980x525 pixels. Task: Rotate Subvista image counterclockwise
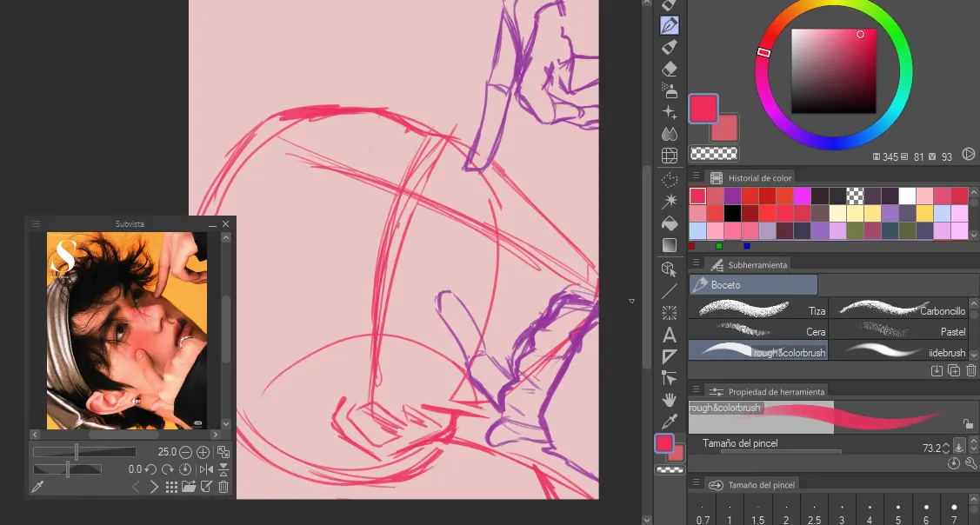click(150, 469)
